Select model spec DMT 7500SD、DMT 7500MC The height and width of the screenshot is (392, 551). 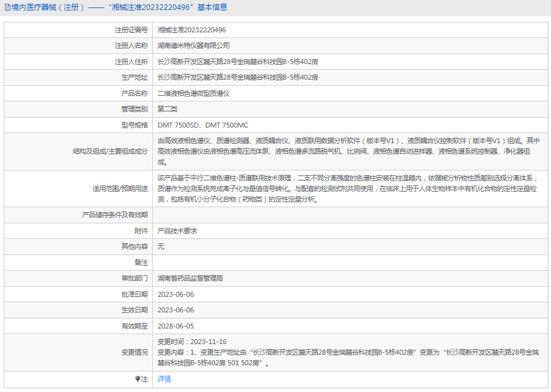pyautogui.click(x=203, y=125)
